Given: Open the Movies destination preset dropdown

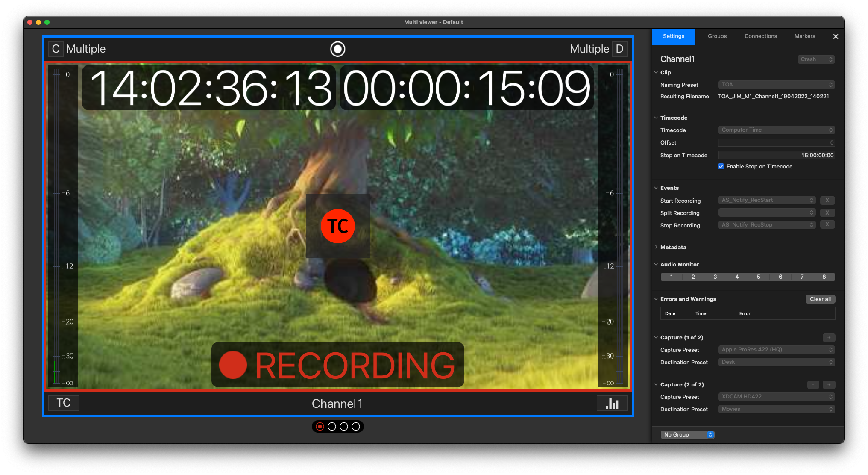Looking at the screenshot, I should click(x=776, y=409).
